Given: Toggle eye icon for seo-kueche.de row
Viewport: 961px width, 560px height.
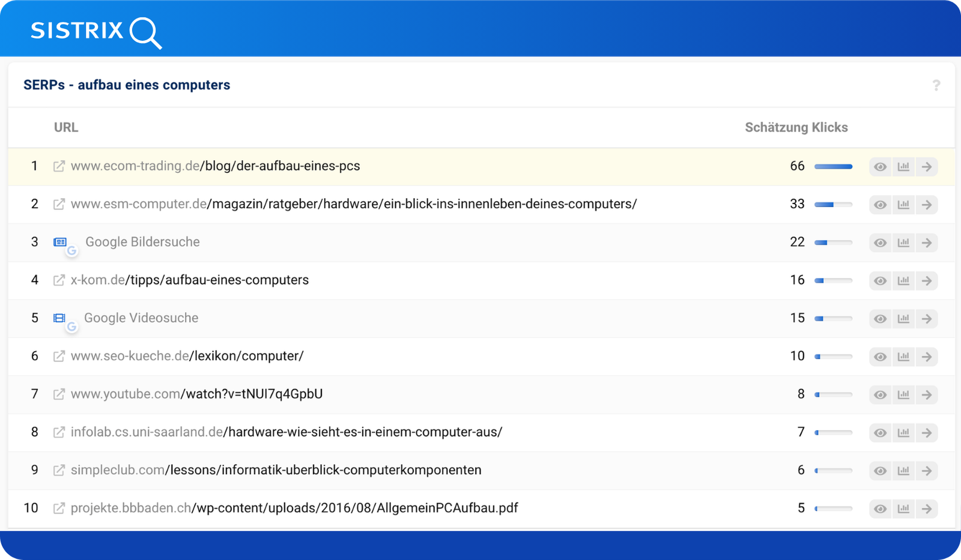Looking at the screenshot, I should (880, 357).
